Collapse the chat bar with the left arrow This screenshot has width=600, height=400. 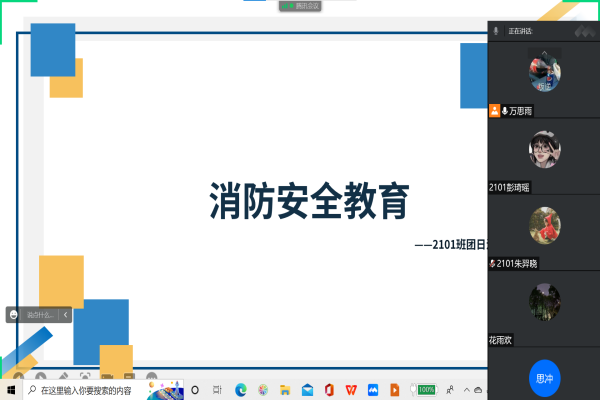click(66, 314)
